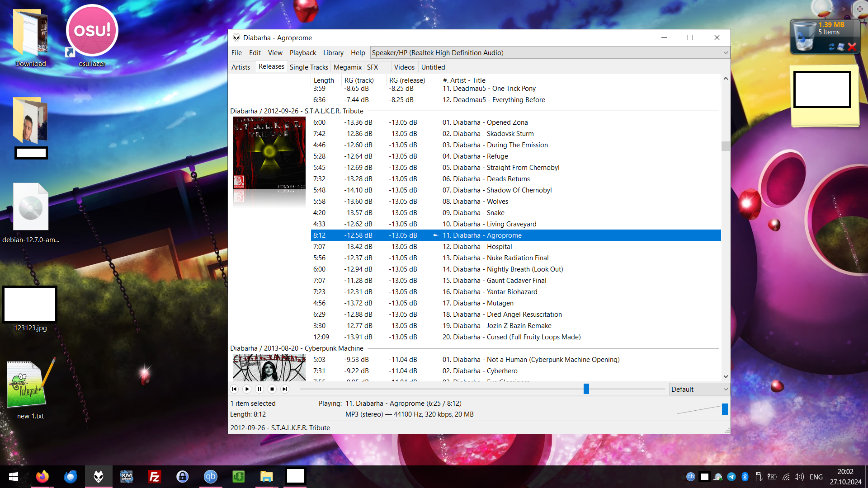Viewport: 868px width, 488px height.
Task: Open Thunderbird from the taskbar
Action: [x=70, y=477]
